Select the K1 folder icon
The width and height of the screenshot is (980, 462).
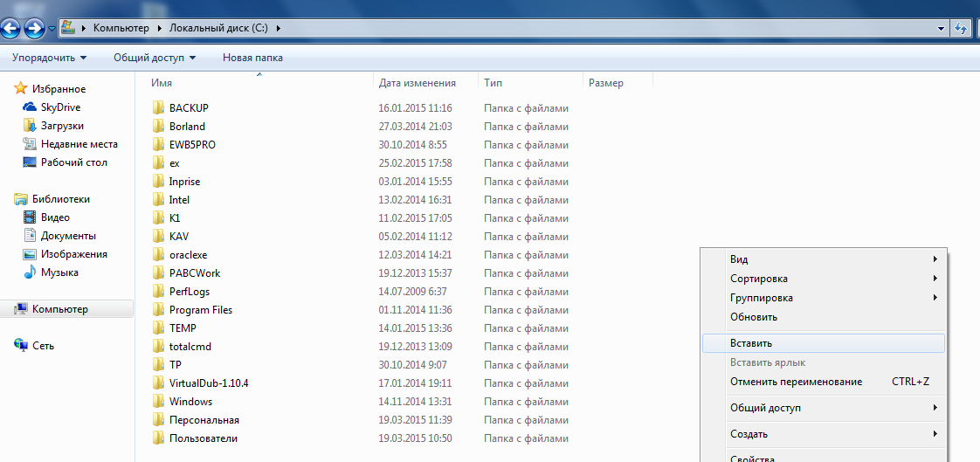tap(158, 217)
